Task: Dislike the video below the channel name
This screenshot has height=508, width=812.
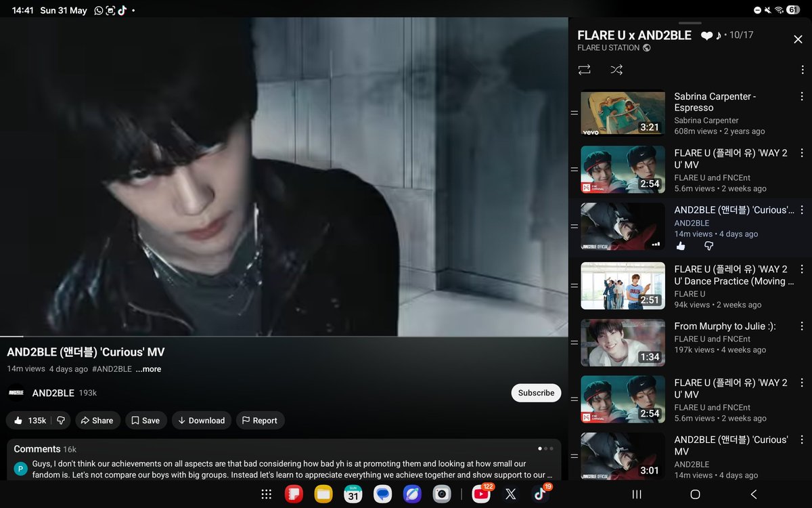Action: pyautogui.click(x=61, y=421)
